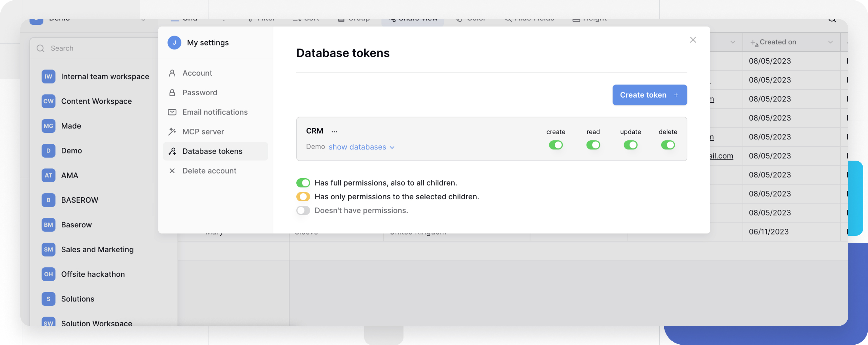The width and height of the screenshot is (868, 345).
Task: Open CRM token three-dots options
Action: pos(334,131)
